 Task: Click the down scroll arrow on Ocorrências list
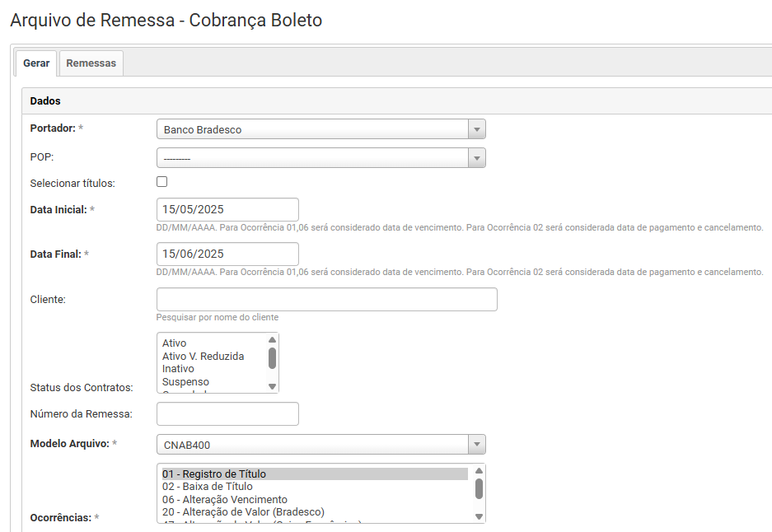click(478, 516)
